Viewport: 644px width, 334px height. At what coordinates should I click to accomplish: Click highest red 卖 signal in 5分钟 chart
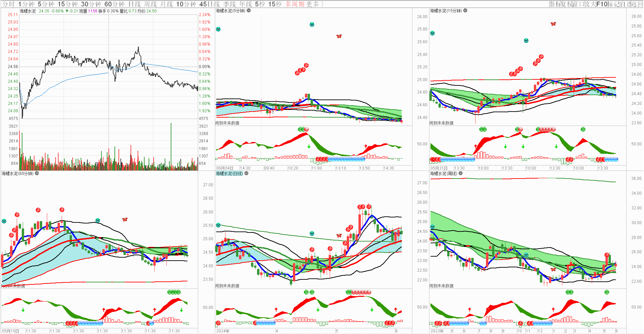point(306,65)
